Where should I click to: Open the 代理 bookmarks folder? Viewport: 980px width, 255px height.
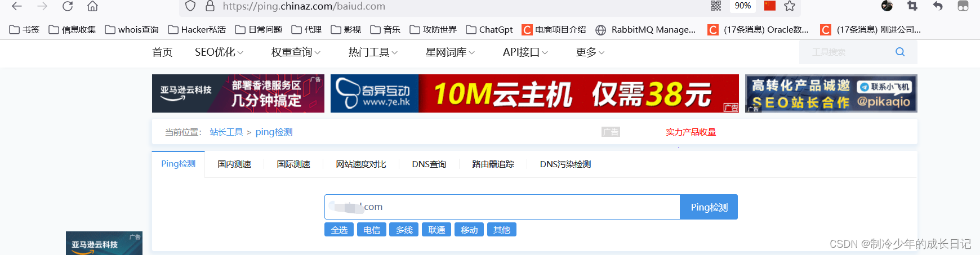pos(306,30)
